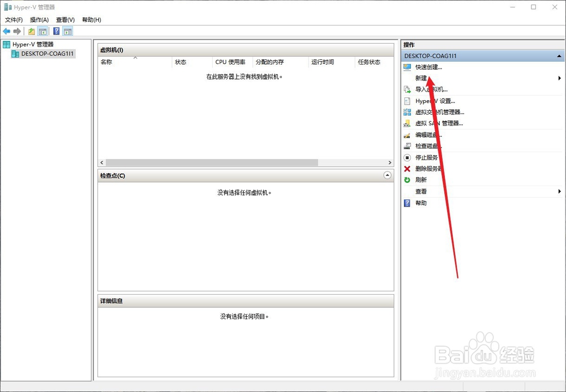Click the 快速创建 monitor icon

(x=407, y=67)
